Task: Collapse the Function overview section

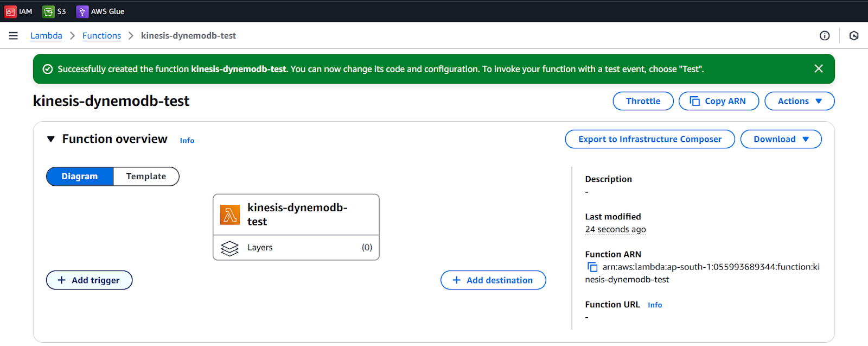Action: pos(51,139)
